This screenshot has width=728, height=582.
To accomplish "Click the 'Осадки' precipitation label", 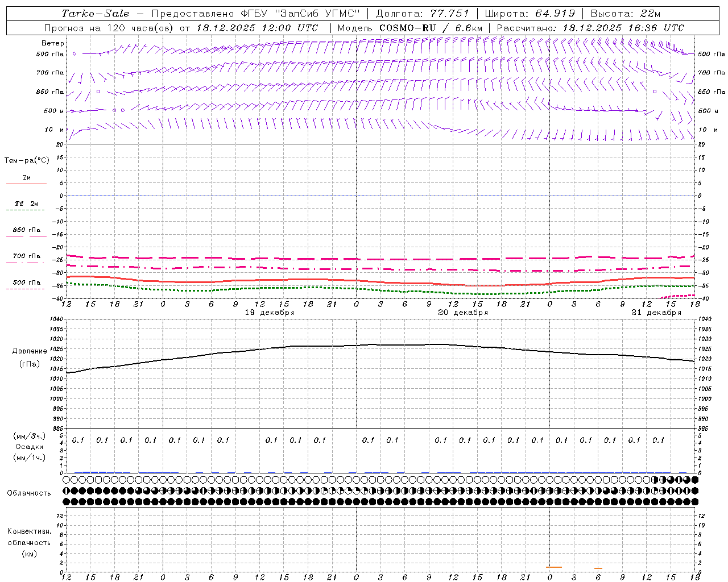I will pyautogui.click(x=30, y=447).
